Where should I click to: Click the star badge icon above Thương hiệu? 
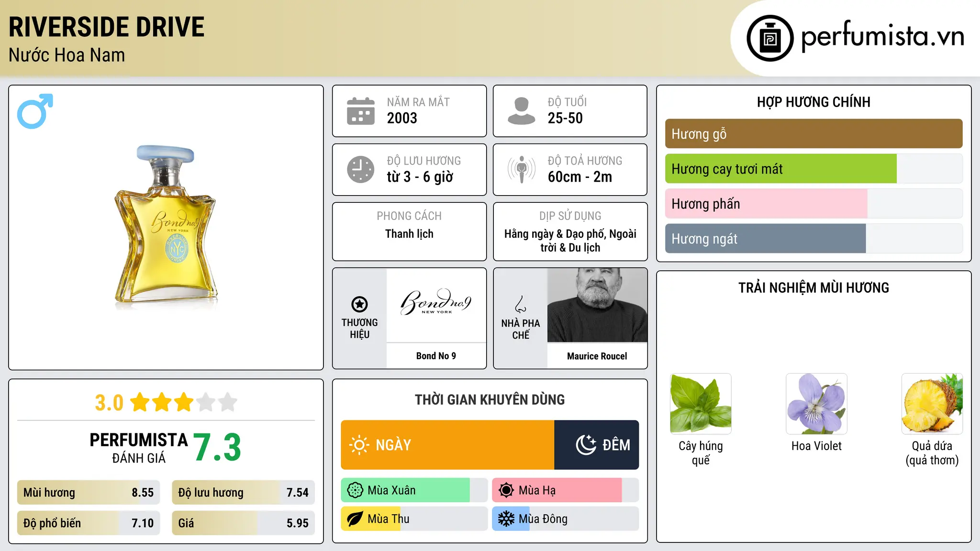(359, 304)
